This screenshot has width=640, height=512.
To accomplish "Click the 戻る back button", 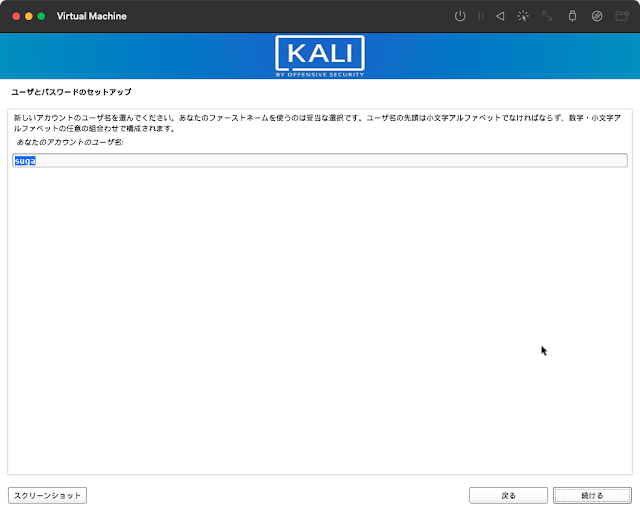I will coord(509,495).
